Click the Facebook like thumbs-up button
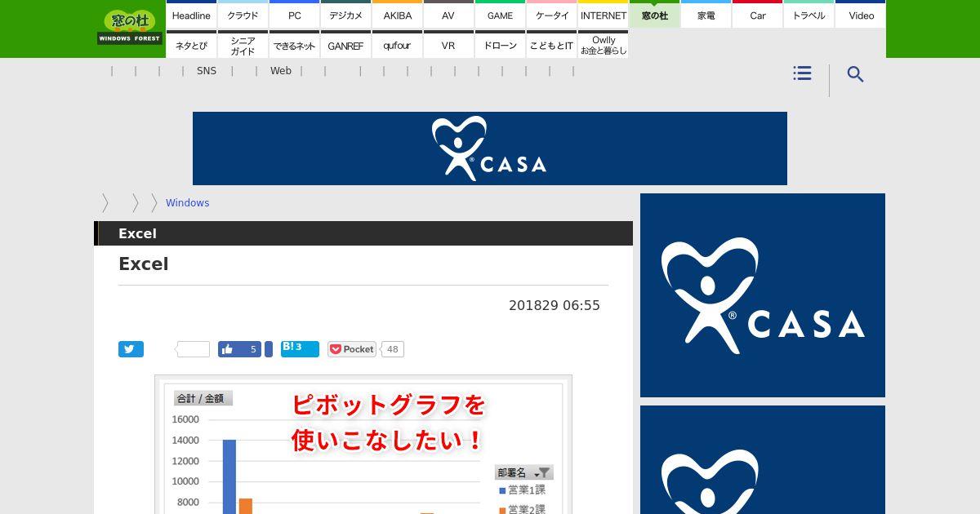This screenshot has height=514, width=980. click(x=239, y=349)
